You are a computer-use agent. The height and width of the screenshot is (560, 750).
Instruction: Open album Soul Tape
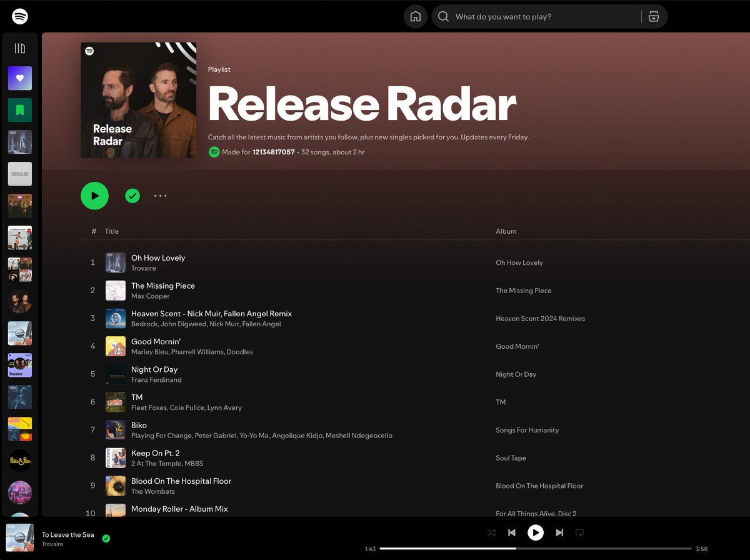[511, 458]
